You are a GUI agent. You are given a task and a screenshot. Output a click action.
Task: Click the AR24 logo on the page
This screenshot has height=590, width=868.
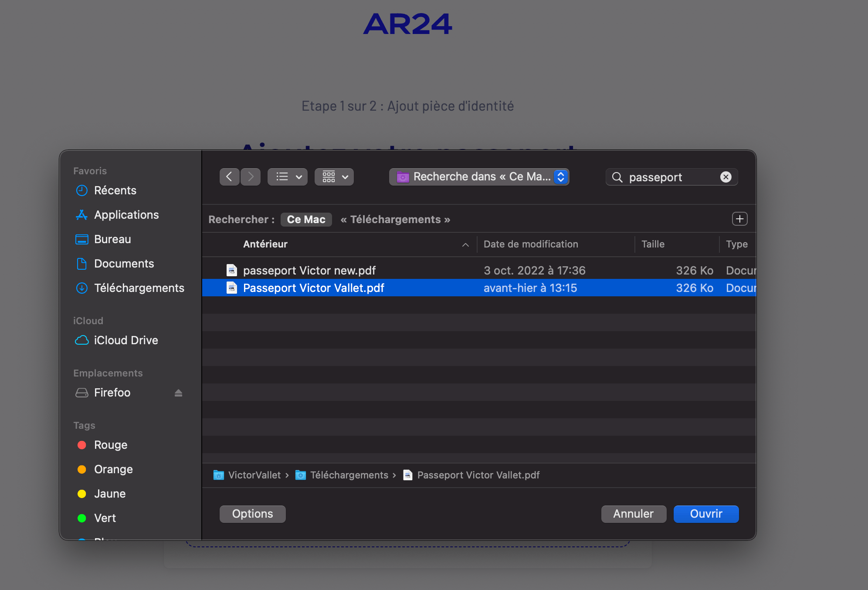[x=408, y=24]
